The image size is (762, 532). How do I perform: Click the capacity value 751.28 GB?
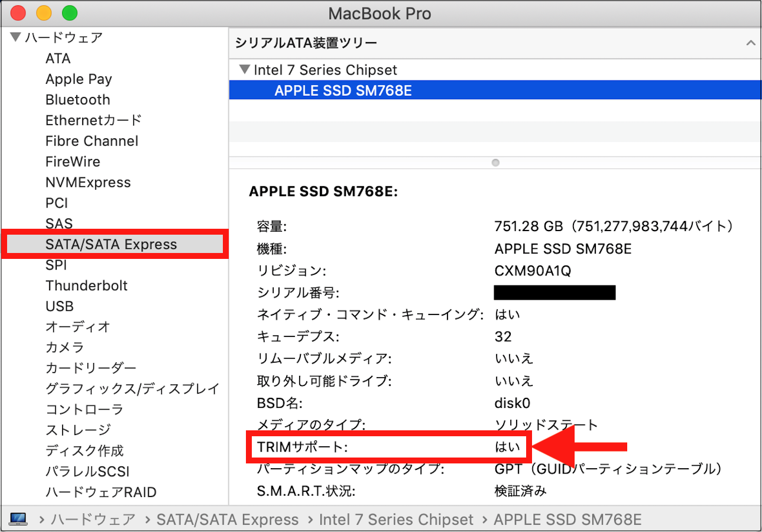click(614, 226)
